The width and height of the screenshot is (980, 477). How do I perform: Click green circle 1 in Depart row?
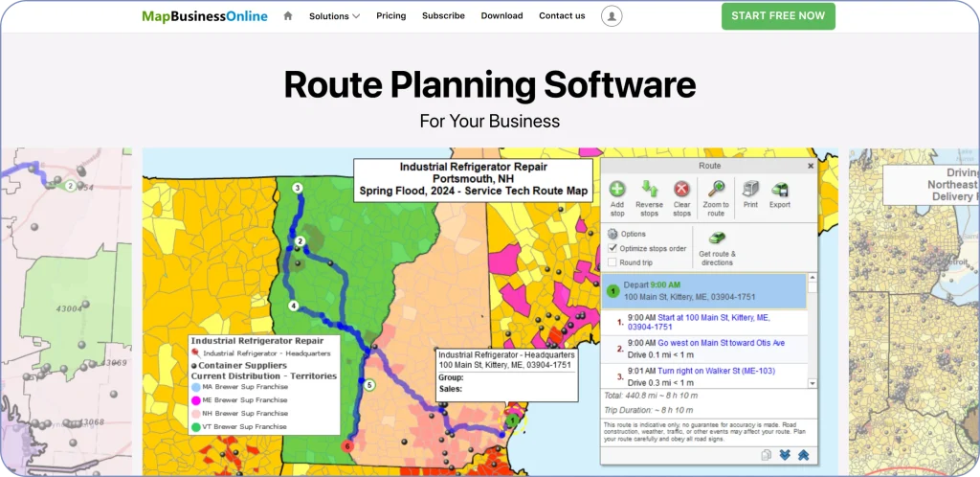(613, 290)
